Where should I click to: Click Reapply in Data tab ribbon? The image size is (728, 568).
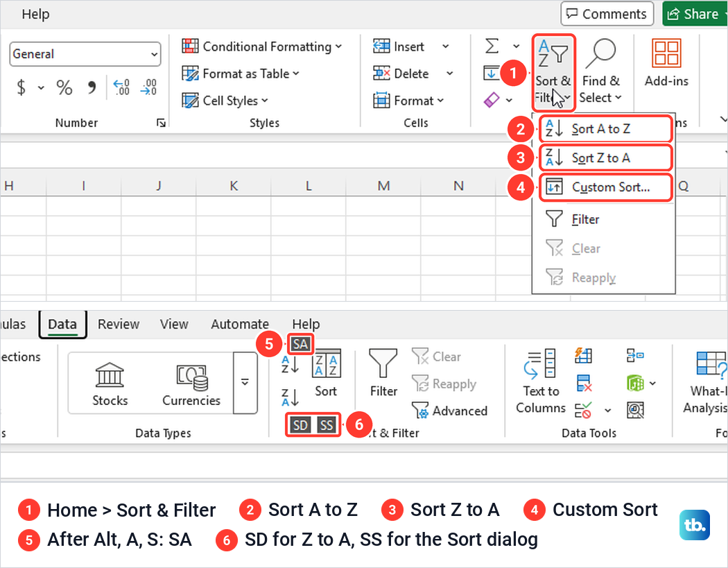(x=444, y=384)
